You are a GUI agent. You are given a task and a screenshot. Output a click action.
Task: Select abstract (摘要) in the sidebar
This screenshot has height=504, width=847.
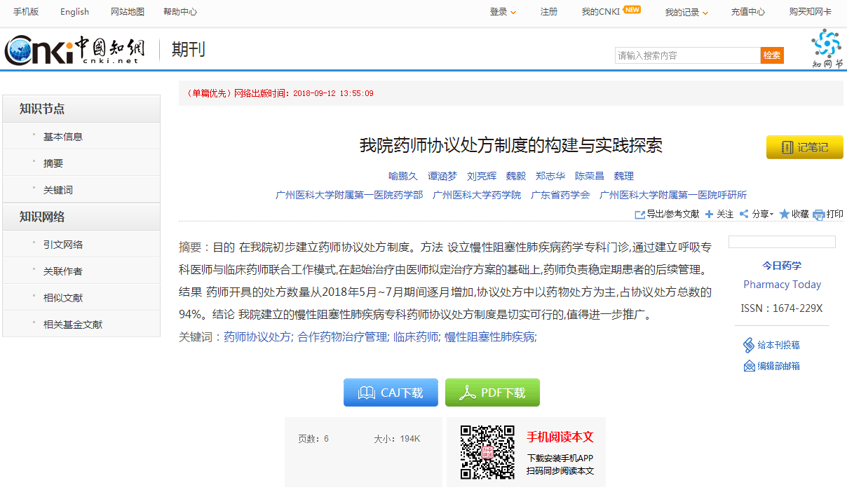(53, 163)
